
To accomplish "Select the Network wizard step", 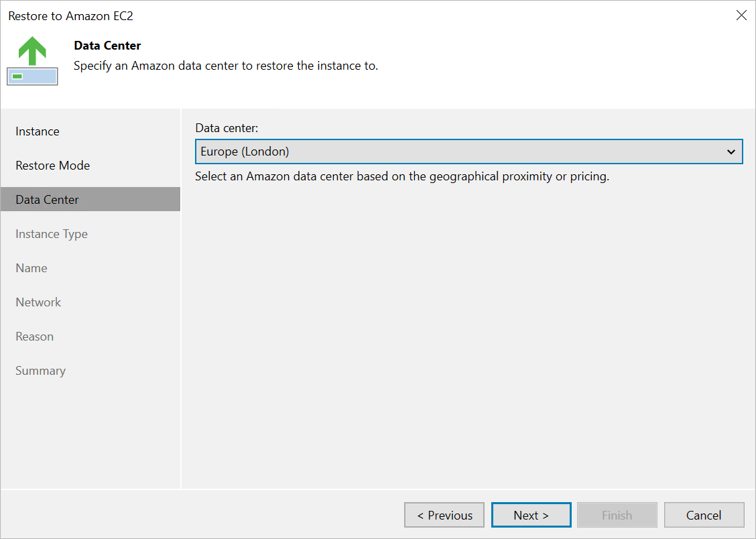I will tap(38, 302).
